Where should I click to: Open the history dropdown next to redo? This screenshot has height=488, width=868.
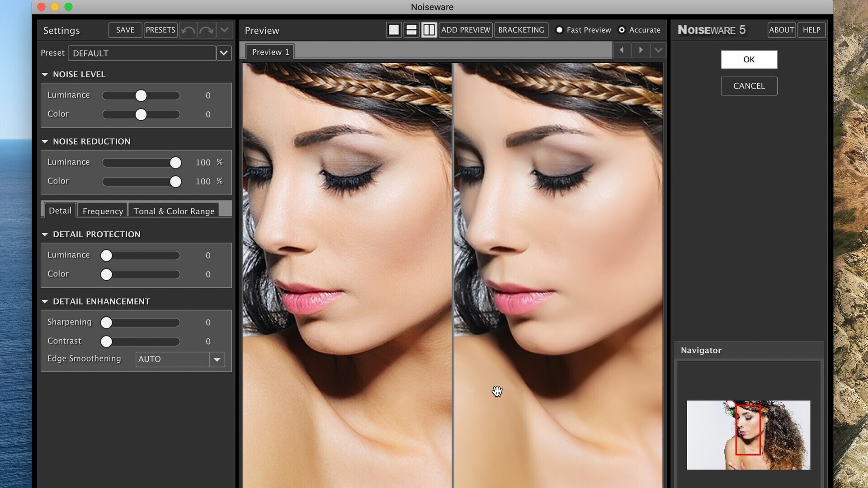coord(224,30)
